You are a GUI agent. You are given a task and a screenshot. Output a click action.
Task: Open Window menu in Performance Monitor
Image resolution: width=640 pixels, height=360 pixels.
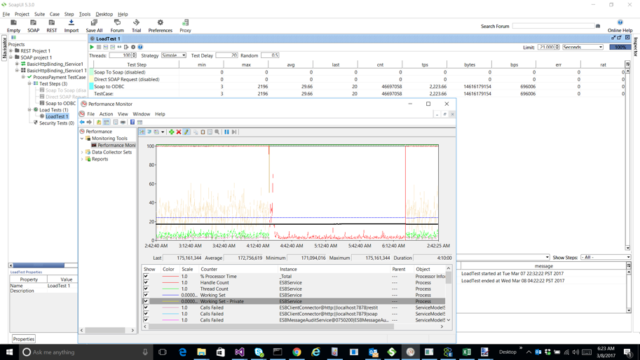coord(141,114)
